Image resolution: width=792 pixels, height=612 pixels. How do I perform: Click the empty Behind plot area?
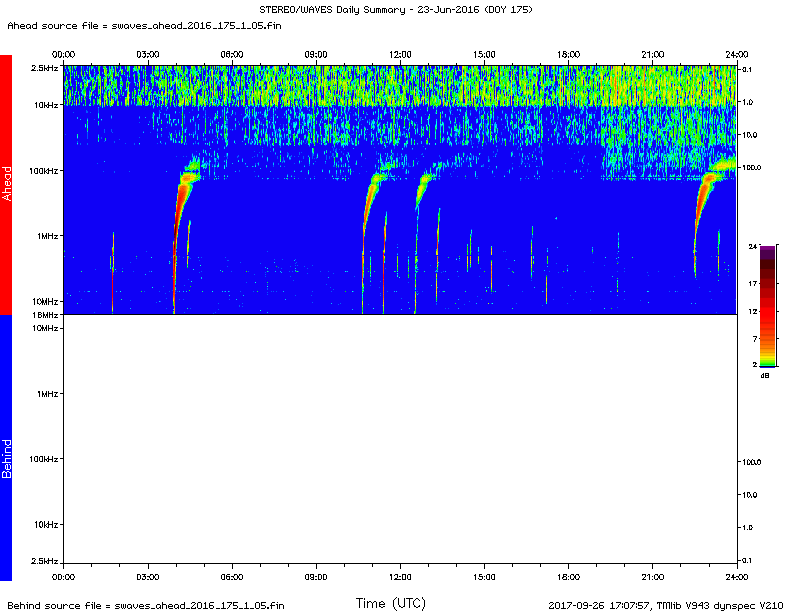click(400, 440)
